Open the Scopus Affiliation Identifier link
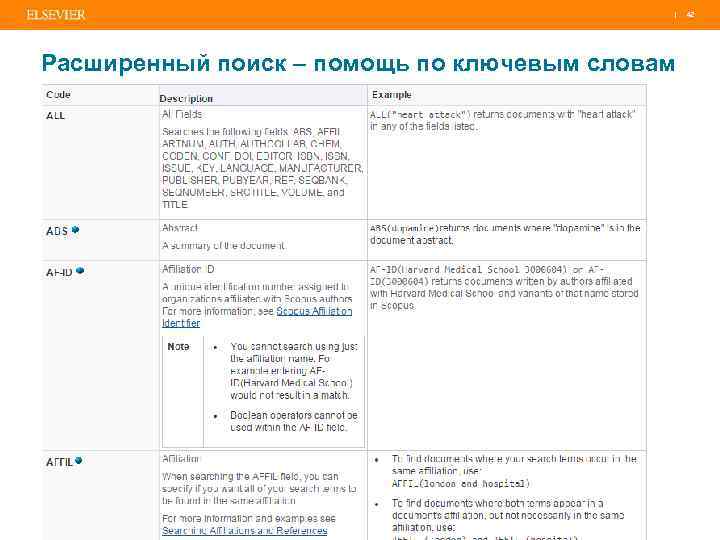The image size is (720, 540). tap(257, 317)
